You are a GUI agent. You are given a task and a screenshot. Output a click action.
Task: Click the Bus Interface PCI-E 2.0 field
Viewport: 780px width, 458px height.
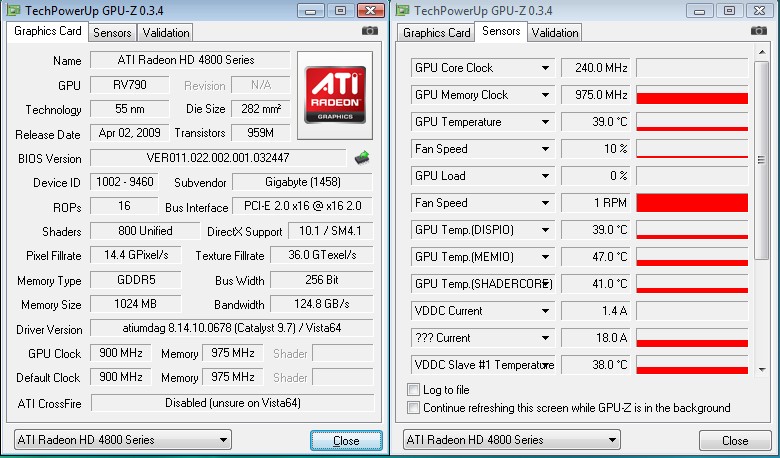point(302,206)
